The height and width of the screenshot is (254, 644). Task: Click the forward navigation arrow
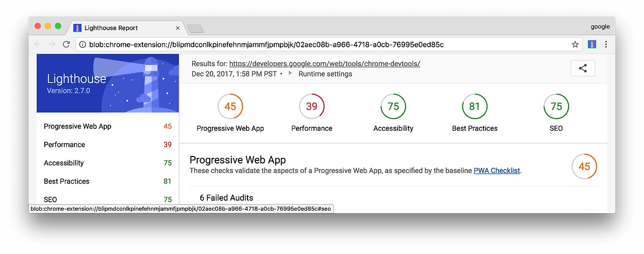(52, 44)
